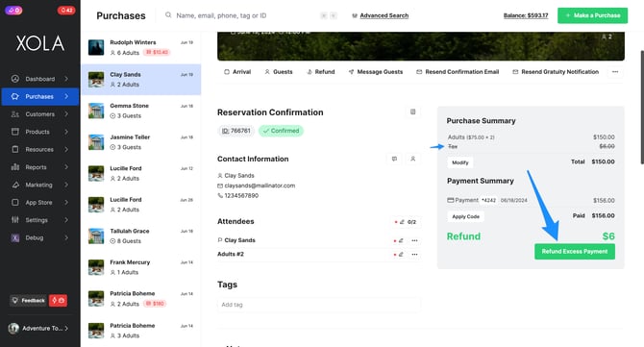This screenshot has height=347, width=644.
Task: Click the Guests action
Action: click(x=279, y=72)
